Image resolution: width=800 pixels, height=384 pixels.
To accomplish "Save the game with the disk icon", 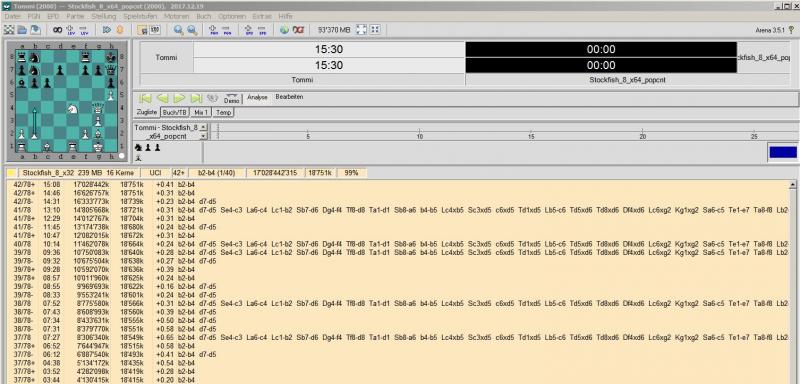I will (x=35, y=30).
